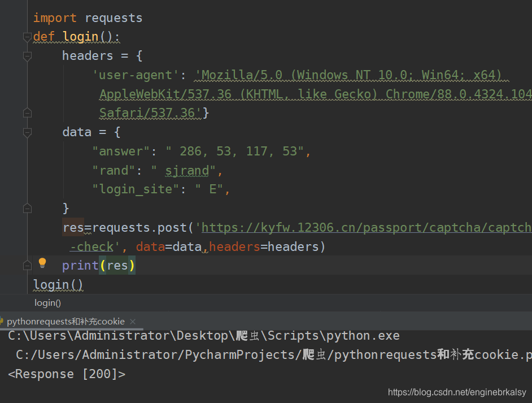This screenshot has height=403, width=532.
Task: Click 'res' inside the print parentheses
Action: [x=117, y=265]
